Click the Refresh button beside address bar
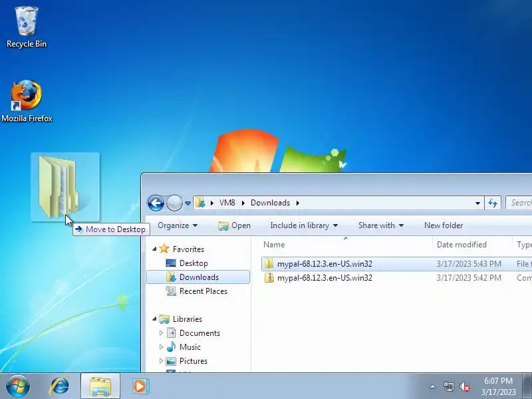 [492, 203]
